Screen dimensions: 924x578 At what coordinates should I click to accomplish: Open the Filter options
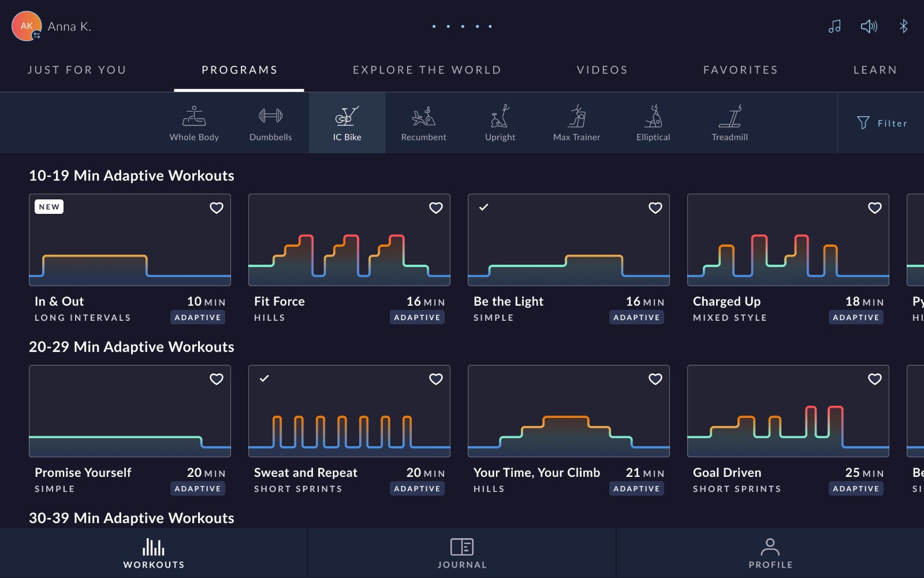click(x=882, y=123)
